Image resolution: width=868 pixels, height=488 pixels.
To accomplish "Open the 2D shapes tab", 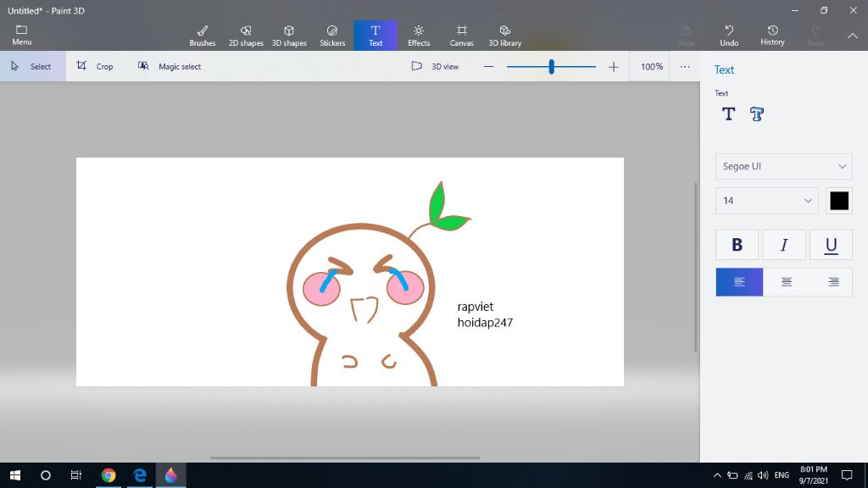I will point(246,36).
